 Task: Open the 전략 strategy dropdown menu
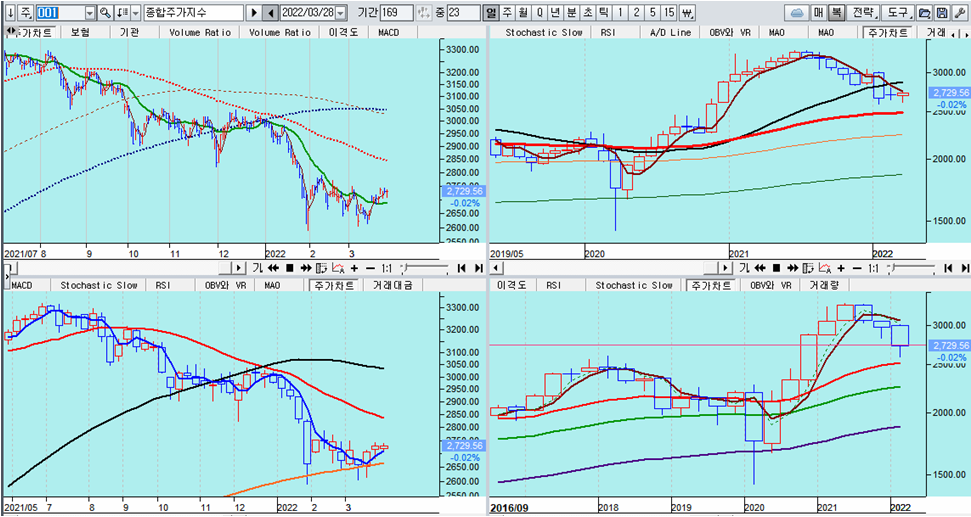point(861,13)
